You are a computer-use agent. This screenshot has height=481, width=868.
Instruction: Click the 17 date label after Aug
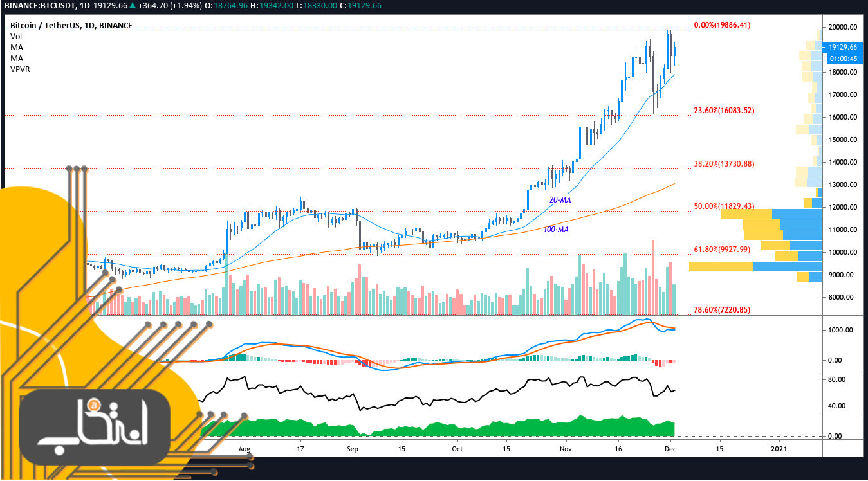coord(300,448)
